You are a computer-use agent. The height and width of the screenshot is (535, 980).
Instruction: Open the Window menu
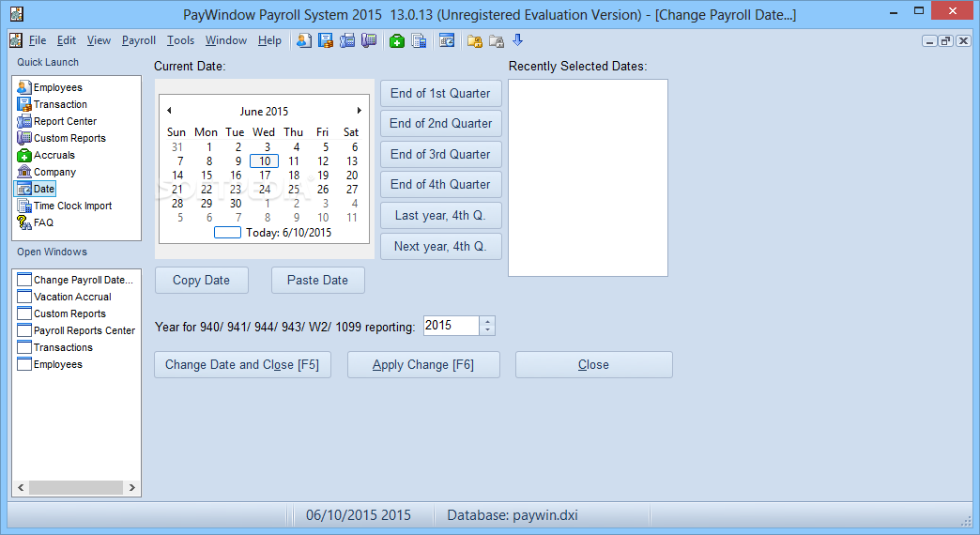pyautogui.click(x=226, y=40)
